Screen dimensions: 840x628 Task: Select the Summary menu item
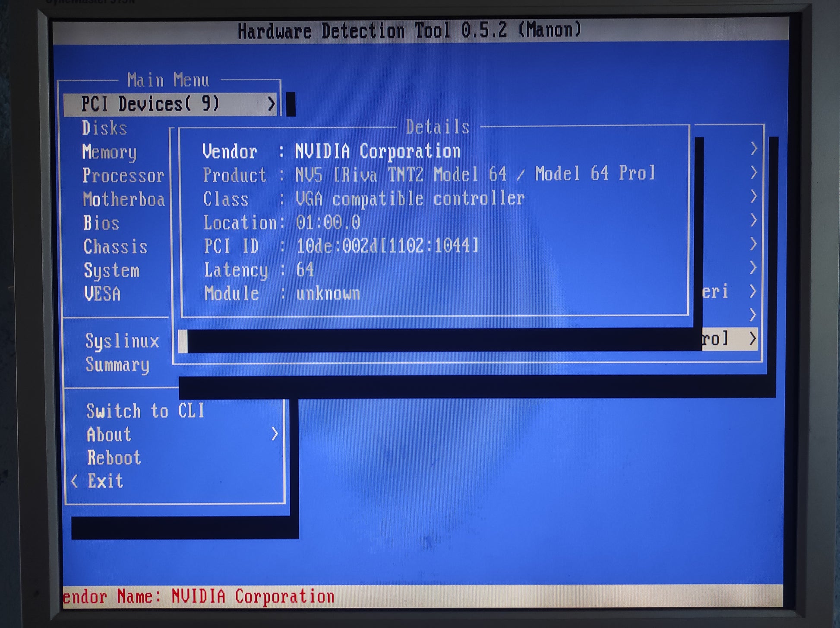tap(117, 365)
